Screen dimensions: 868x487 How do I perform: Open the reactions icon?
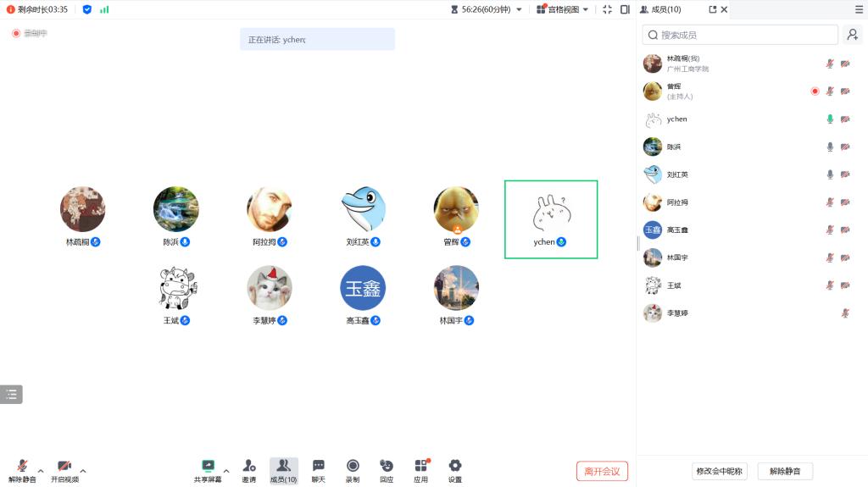click(387, 470)
